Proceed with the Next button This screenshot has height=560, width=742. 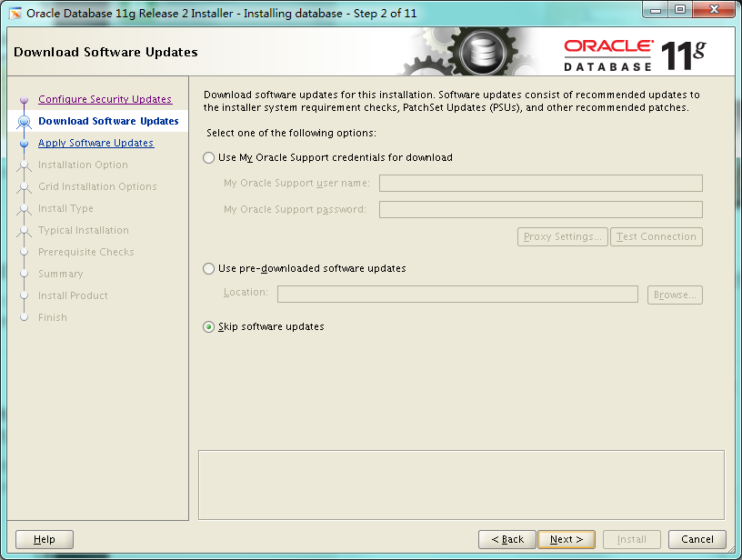tap(567, 539)
